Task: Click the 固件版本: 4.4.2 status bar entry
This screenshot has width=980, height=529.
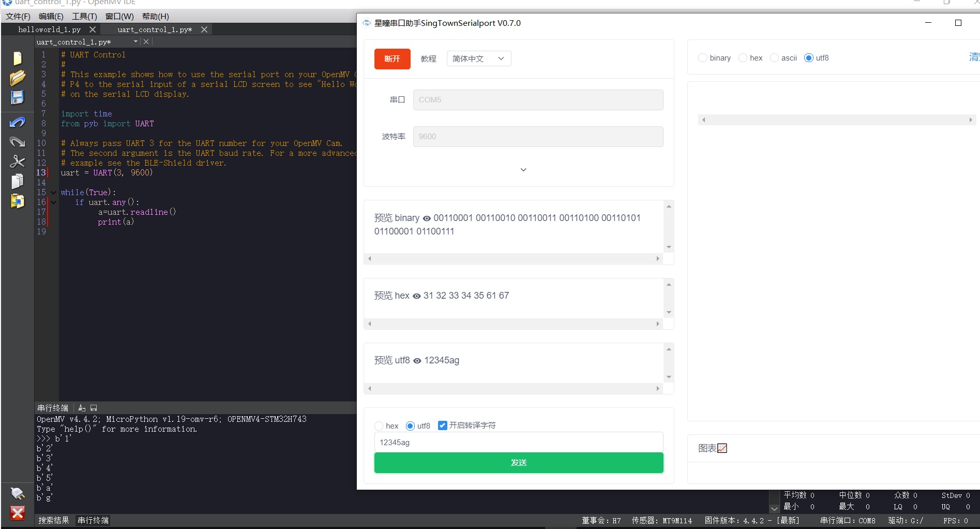Action: pos(752,521)
